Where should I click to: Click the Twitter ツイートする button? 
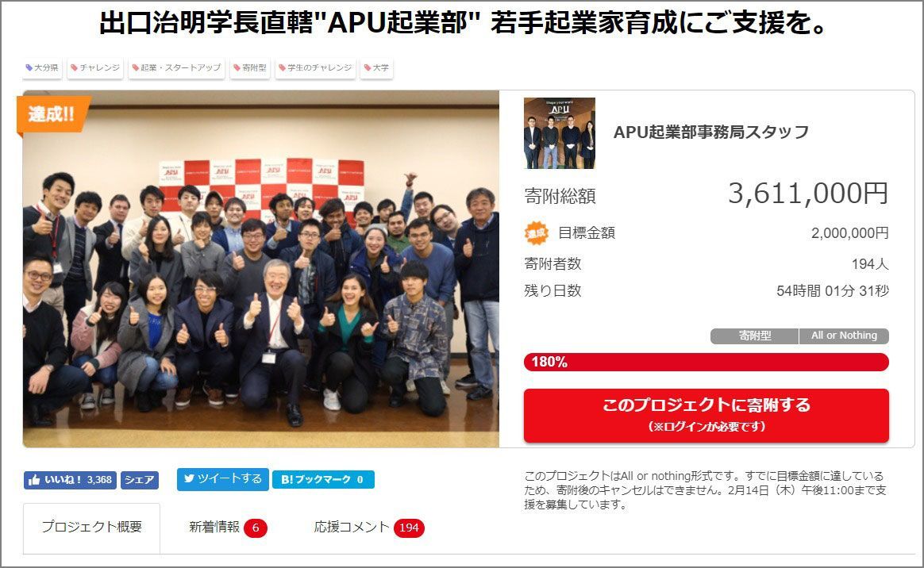click(223, 479)
